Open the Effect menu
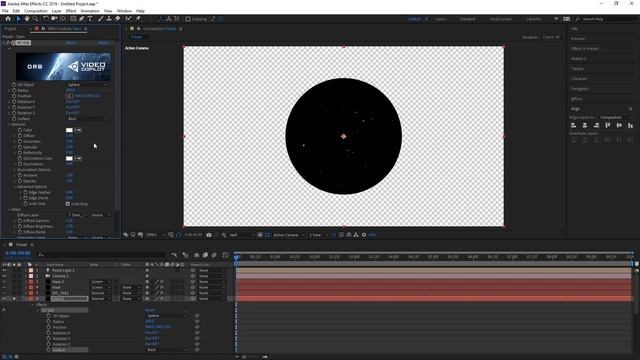The height and width of the screenshot is (360, 640). 71,11
